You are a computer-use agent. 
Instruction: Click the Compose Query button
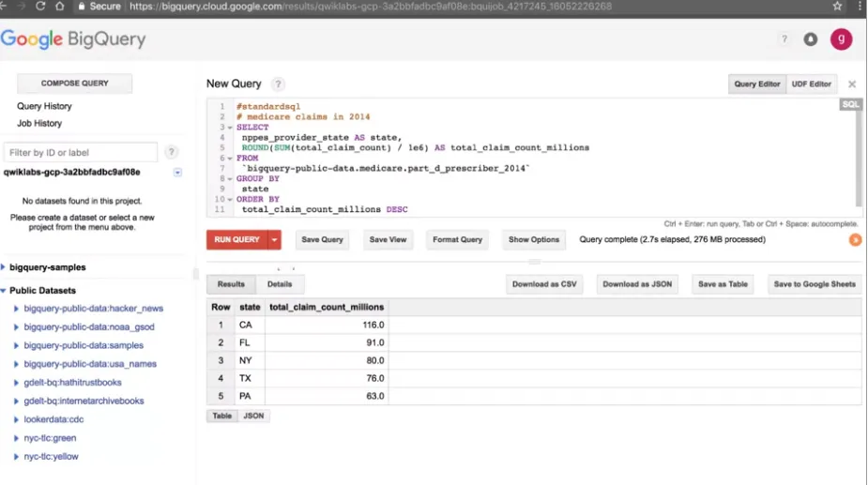75,83
